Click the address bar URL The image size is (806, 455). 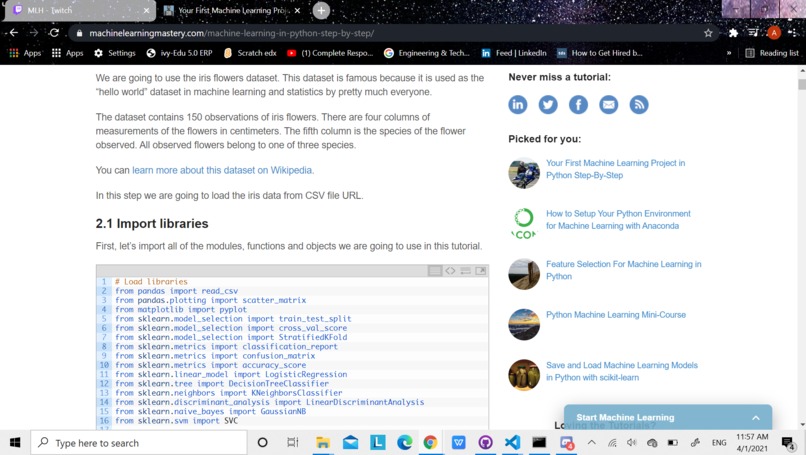[x=231, y=33]
